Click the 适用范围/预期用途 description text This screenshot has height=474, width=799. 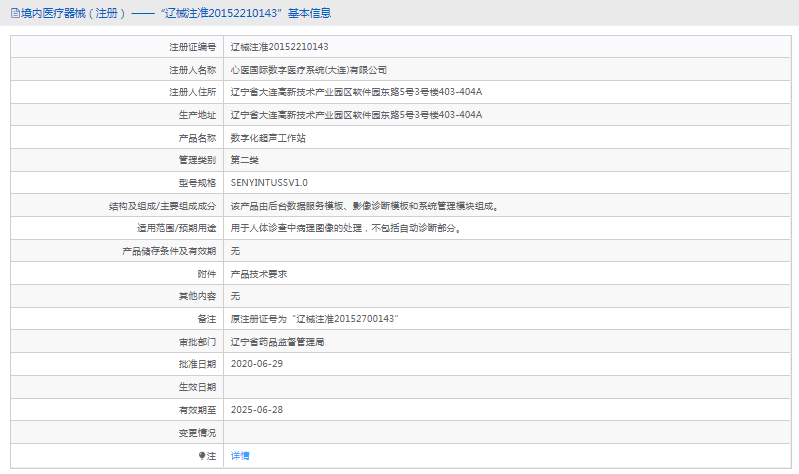point(345,228)
